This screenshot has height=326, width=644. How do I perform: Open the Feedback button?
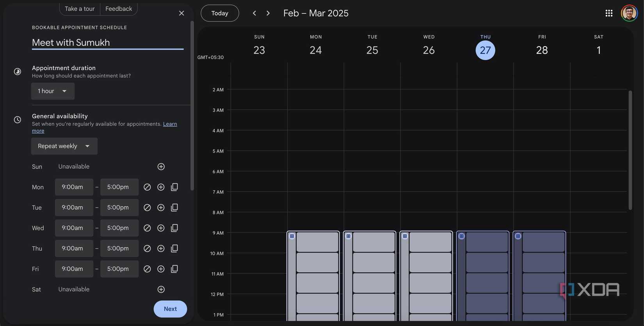(x=119, y=9)
